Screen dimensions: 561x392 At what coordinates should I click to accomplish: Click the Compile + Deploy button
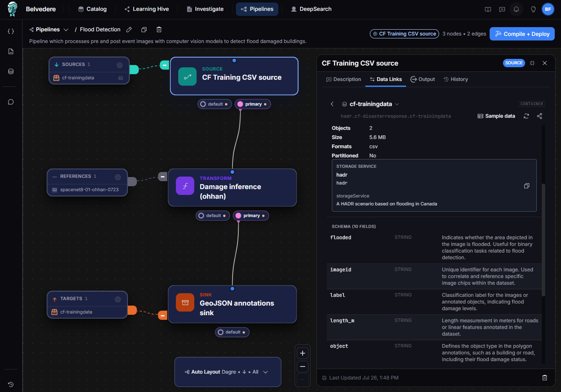[522, 34]
